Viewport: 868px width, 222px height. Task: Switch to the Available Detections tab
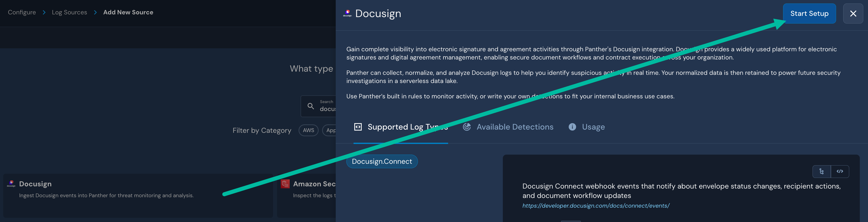click(x=508, y=127)
